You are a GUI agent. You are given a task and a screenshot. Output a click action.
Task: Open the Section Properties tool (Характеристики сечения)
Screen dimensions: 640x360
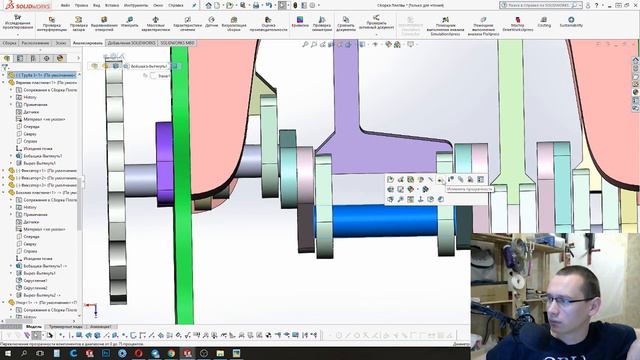click(187, 24)
